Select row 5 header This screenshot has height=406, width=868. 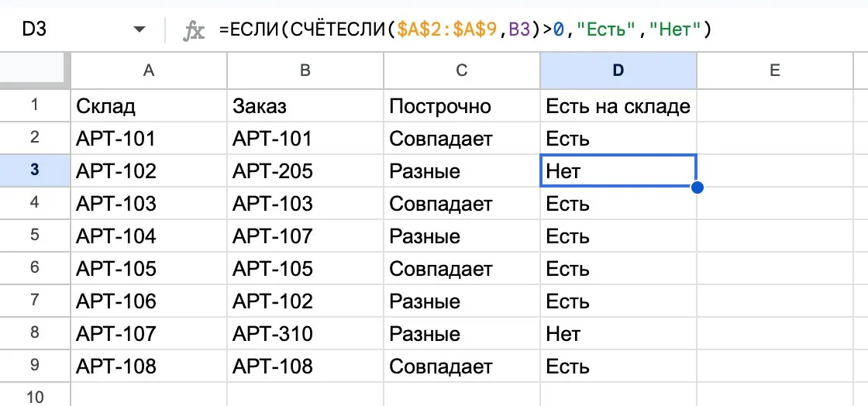point(35,236)
